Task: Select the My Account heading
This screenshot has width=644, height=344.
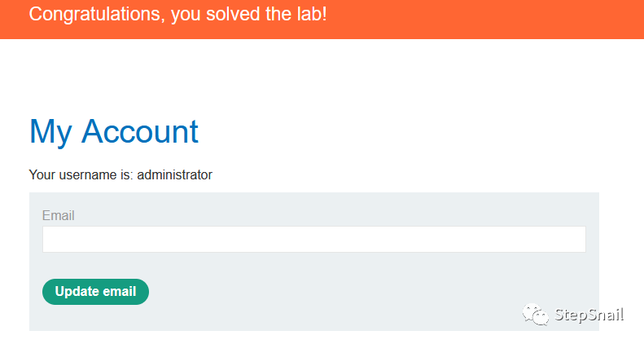Action: pos(114,132)
